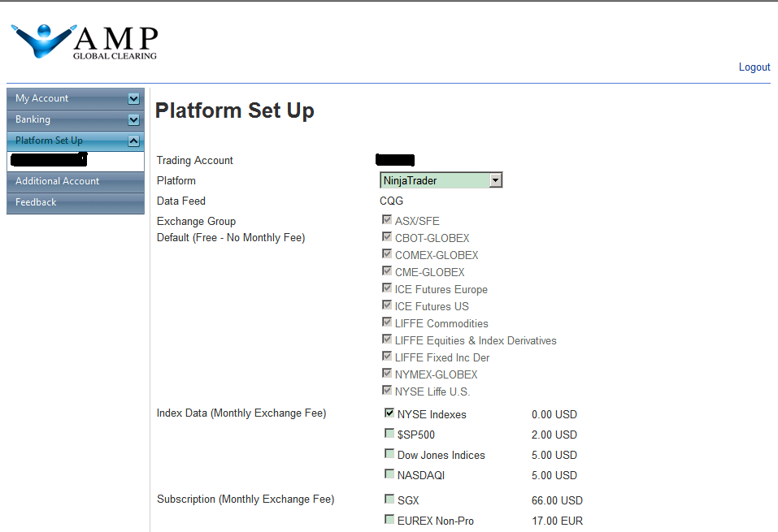Click the 0.00 USD NYSE Indexes fee
Viewport: 778px width, 532px height.
click(554, 414)
